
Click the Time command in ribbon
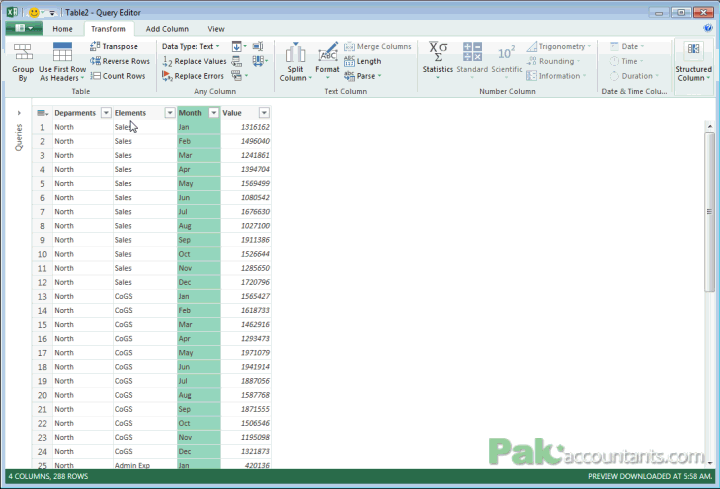[626, 61]
